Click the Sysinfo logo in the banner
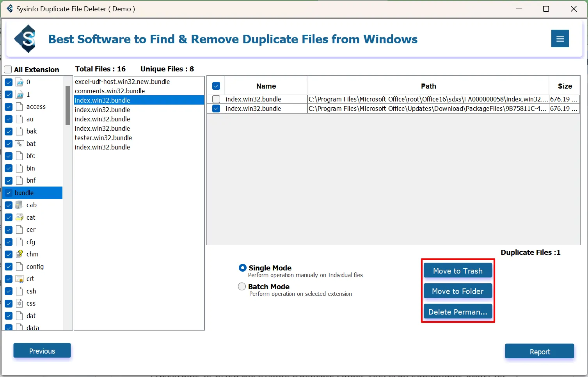588x377 pixels. pyautogui.click(x=26, y=39)
